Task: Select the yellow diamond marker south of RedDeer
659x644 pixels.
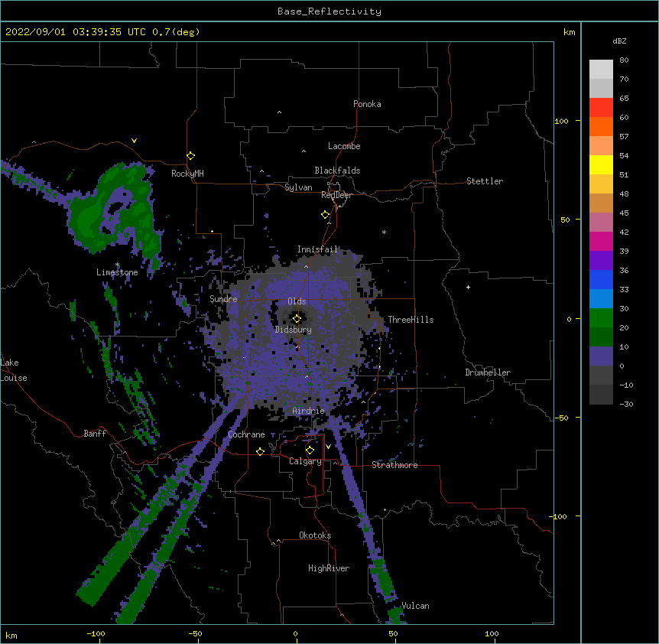Action: coord(326,215)
